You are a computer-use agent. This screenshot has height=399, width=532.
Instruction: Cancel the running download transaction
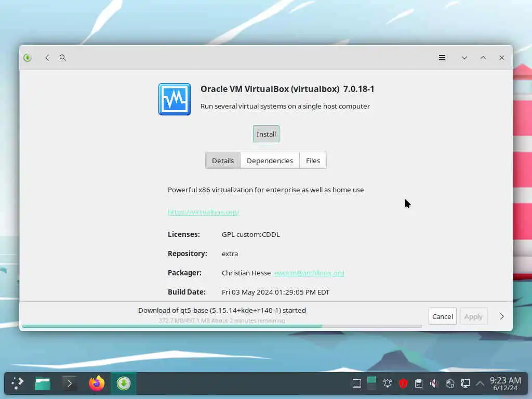coord(442,316)
